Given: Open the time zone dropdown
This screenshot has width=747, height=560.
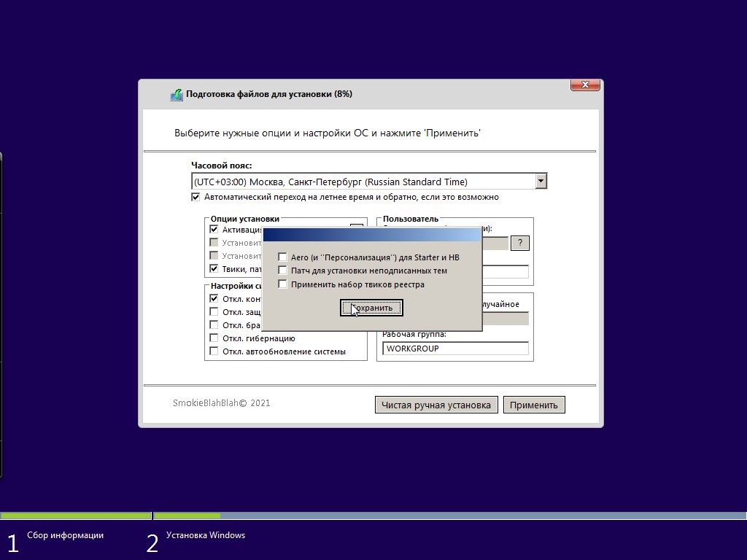Looking at the screenshot, I should [541, 181].
